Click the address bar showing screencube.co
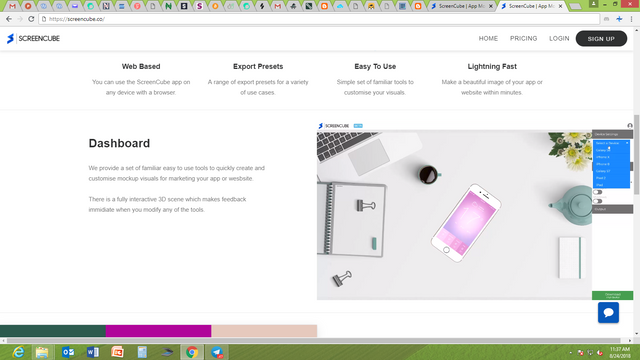Screen dimensions: 640x360 click(319, 19)
